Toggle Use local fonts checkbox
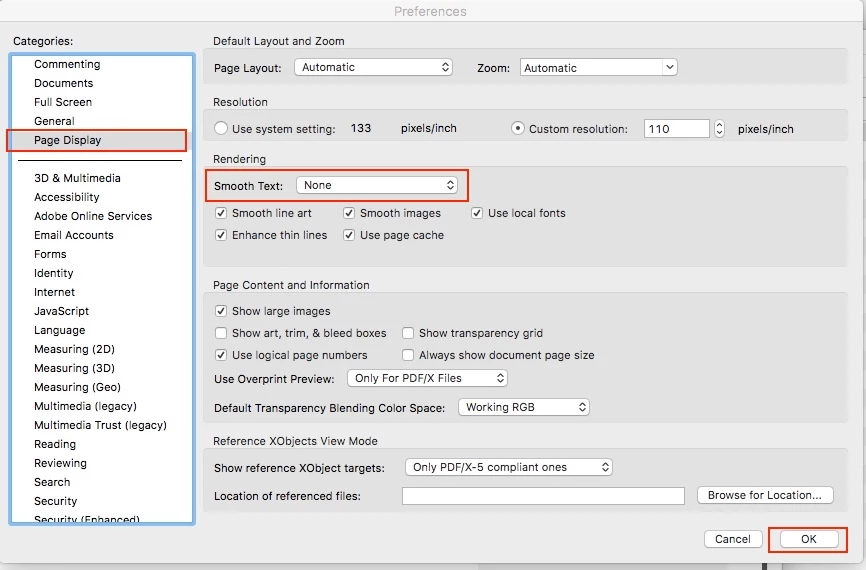Viewport: 866px width, 570px height. tap(477, 213)
